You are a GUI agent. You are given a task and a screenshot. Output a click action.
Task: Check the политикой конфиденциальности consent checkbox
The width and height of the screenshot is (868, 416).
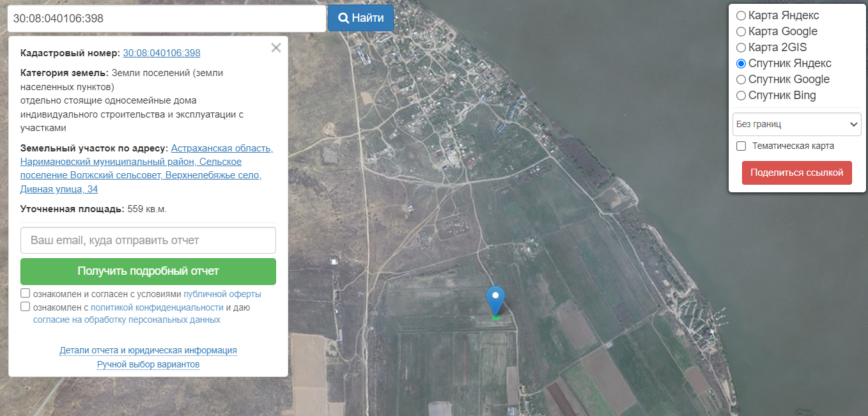(x=26, y=306)
